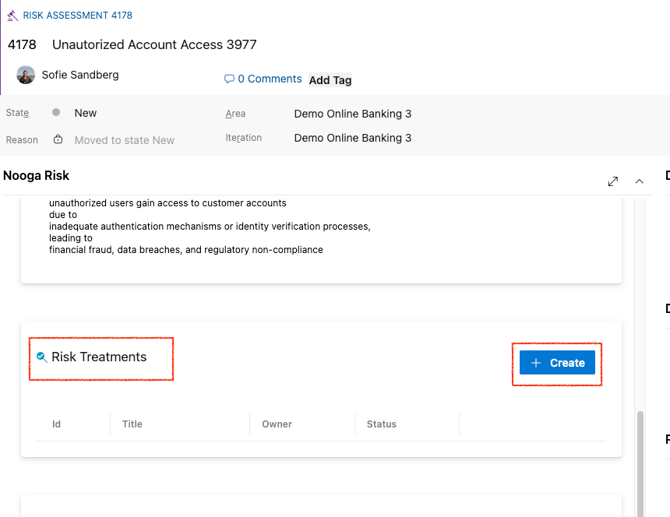The image size is (670, 517).
Task: Sort by the Status column header
Action: point(381,424)
